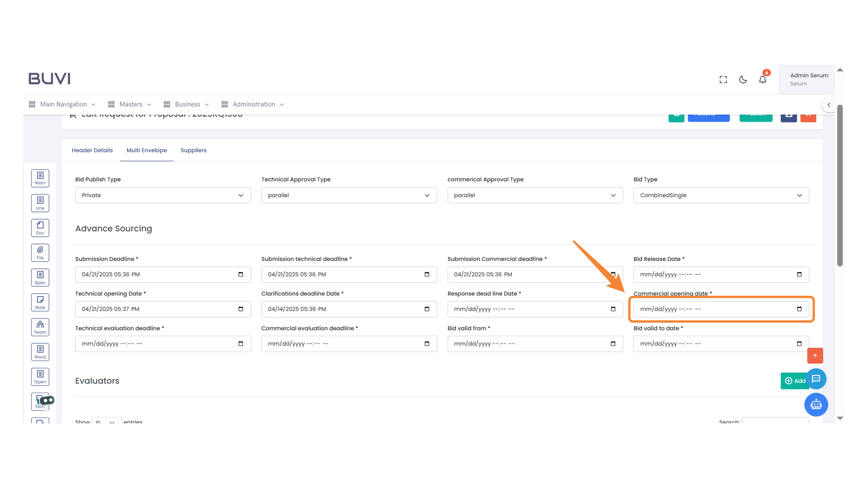
Task: Click the red scroll-to-top button
Action: (815, 356)
